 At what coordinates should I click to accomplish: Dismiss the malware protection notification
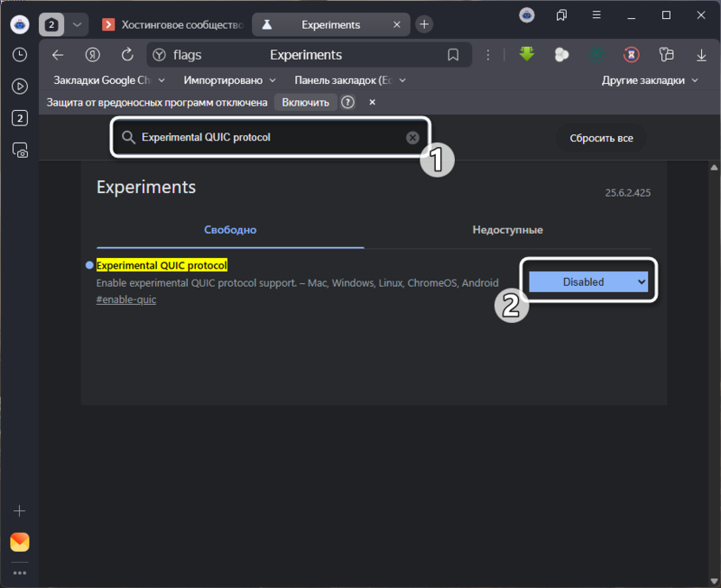[x=373, y=102]
